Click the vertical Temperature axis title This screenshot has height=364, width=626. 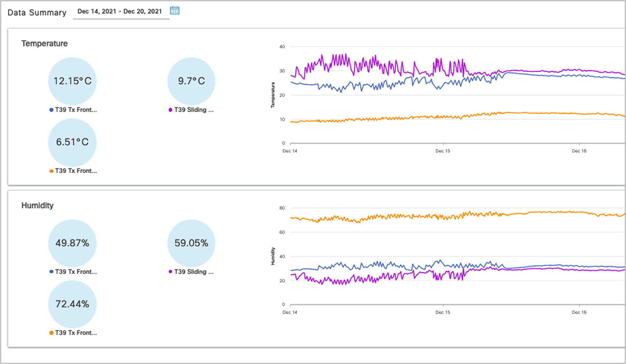pos(273,95)
